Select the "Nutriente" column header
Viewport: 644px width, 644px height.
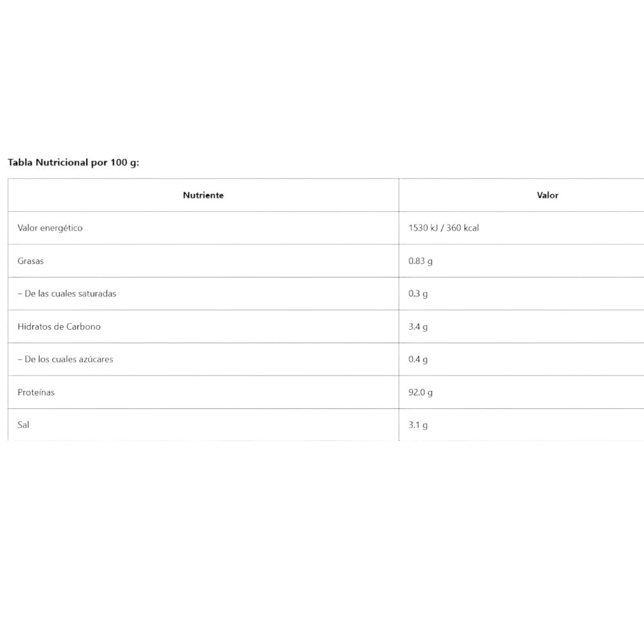[x=204, y=195]
